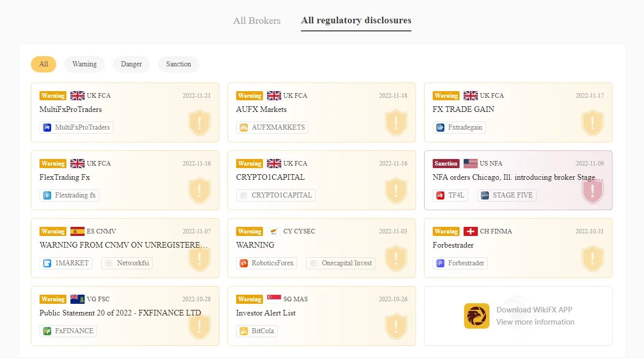Image resolution: width=644 pixels, height=359 pixels.
Task: Click the FxFINANCE green logo icon
Action: [x=47, y=331]
